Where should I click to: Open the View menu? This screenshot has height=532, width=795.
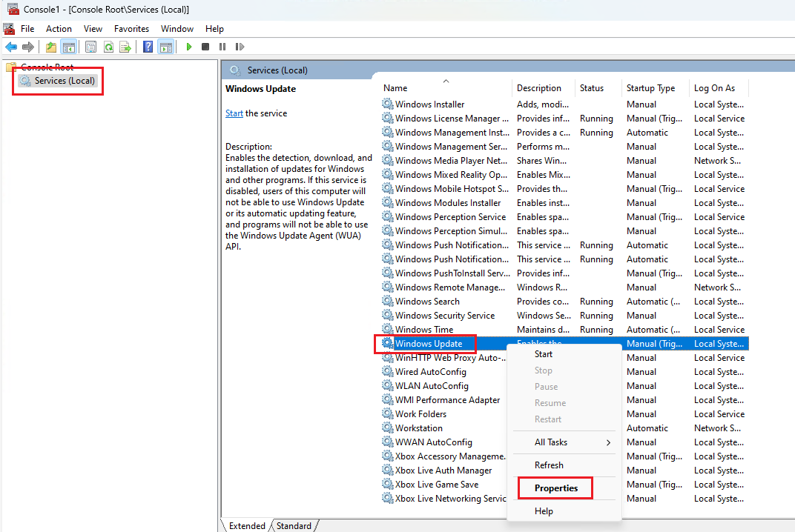point(93,29)
